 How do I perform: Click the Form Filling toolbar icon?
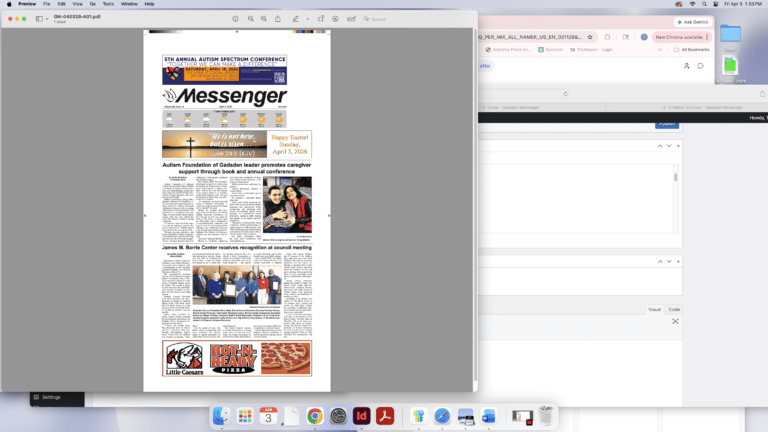pyautogui.click(x=351, y=19)
